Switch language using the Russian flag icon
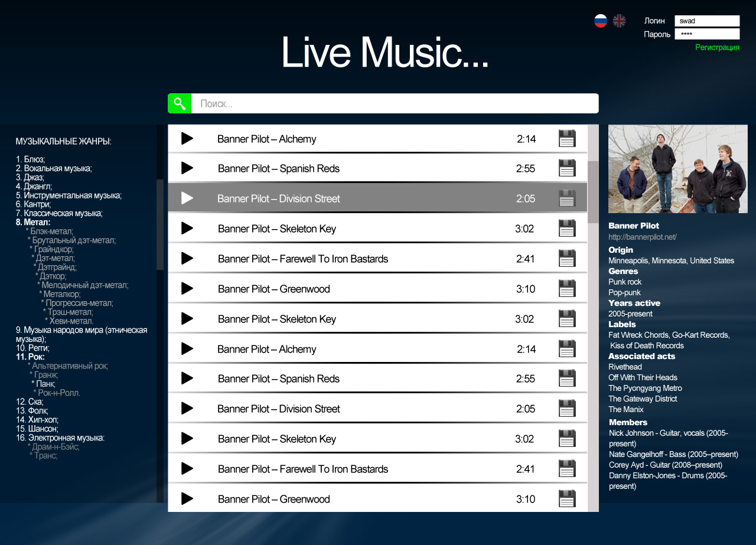Image resolution: width=756 pixels, height=545 pixels. coord(601,21)
